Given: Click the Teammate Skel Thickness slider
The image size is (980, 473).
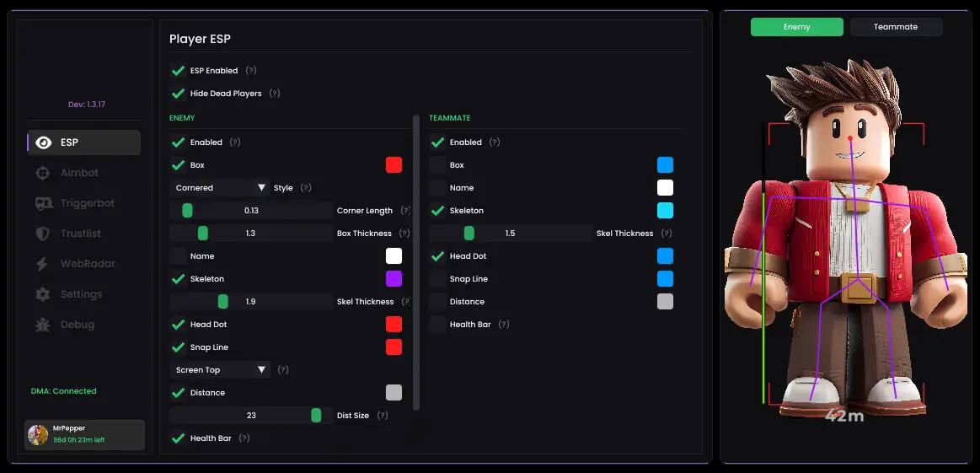Looking at the screenshot, I should click(x=511, y=234).
